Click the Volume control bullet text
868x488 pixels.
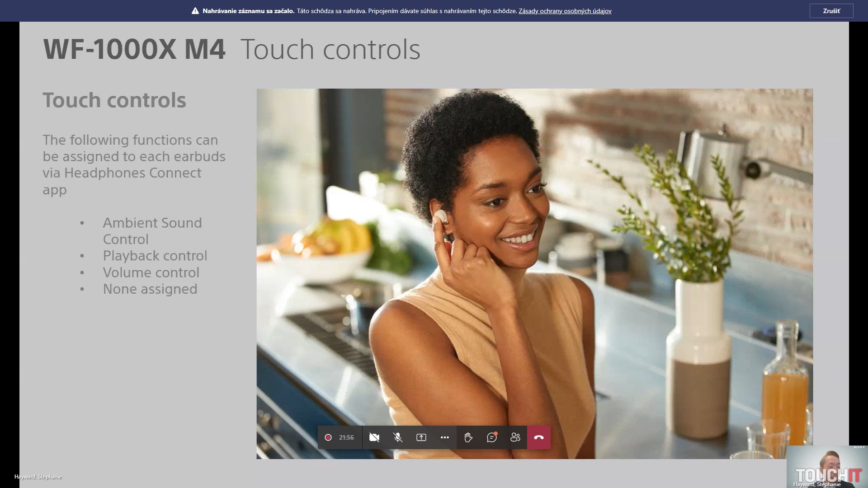tap(151, 272)
